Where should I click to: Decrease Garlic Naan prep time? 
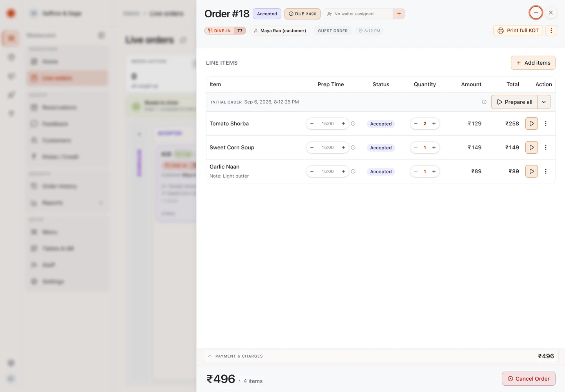coord(312,171)
